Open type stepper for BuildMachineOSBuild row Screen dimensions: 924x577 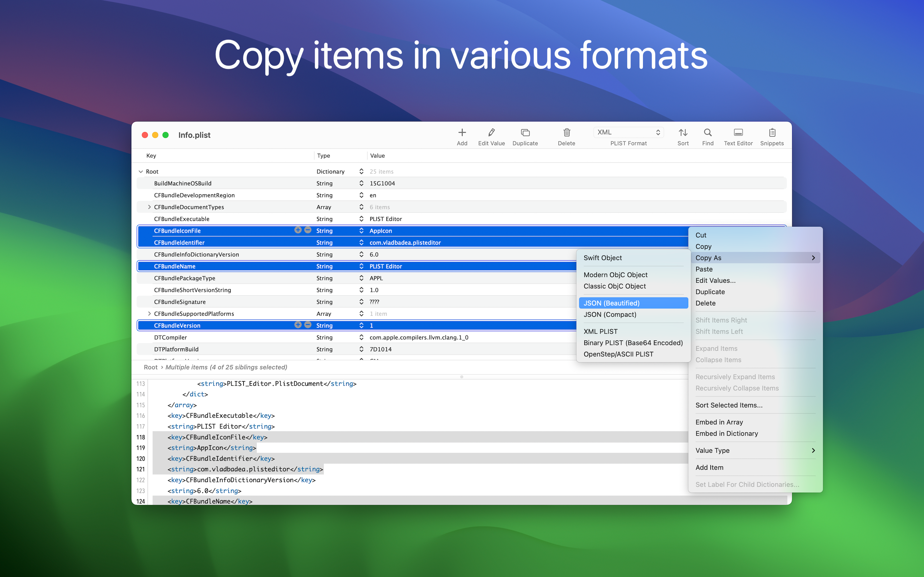tap(361, 184)
